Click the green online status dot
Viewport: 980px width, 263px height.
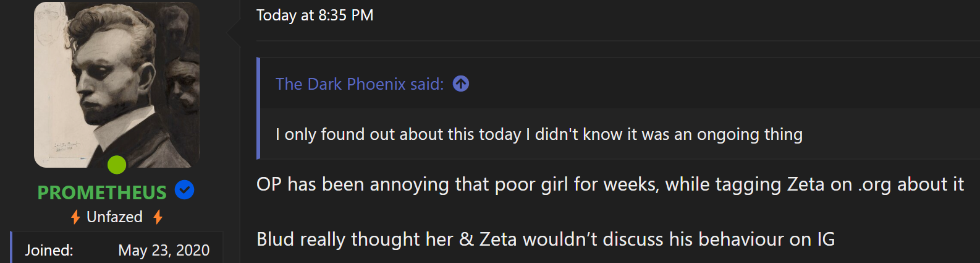point(117,165)
